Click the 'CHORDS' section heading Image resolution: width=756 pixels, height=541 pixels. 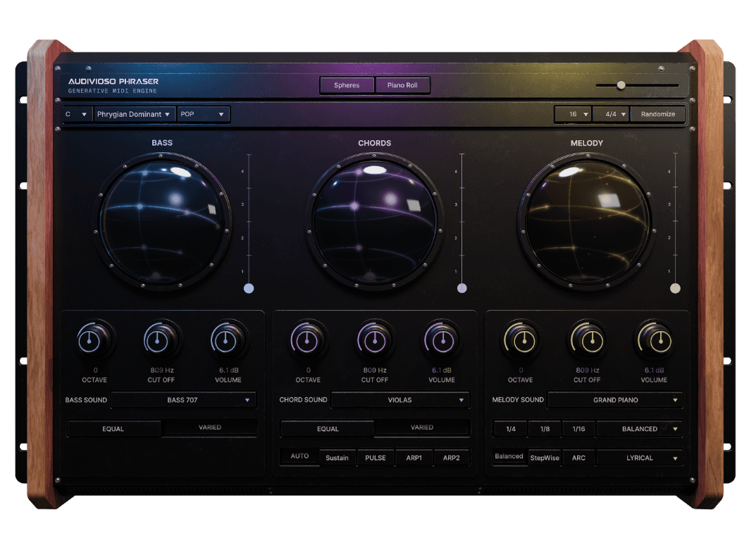[x=375, y=143]
